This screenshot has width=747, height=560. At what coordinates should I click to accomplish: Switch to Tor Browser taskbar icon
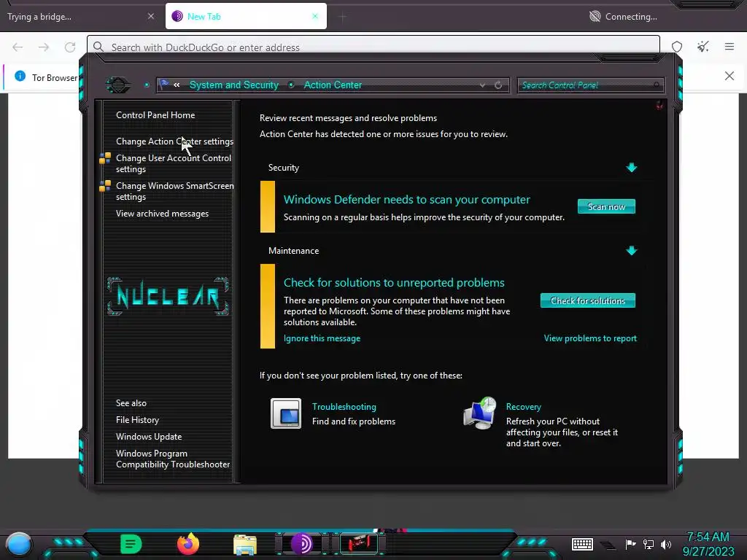tap(302, 544)
